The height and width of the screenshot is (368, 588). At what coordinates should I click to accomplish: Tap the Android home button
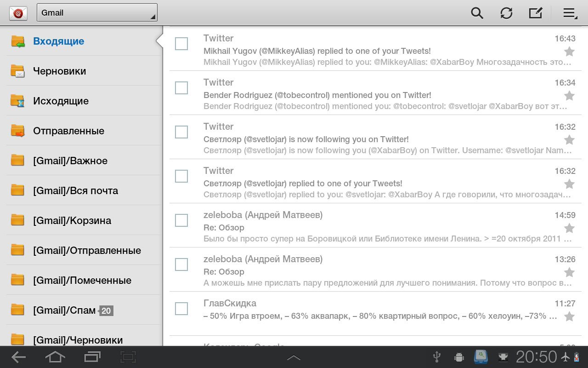[55, 357]
